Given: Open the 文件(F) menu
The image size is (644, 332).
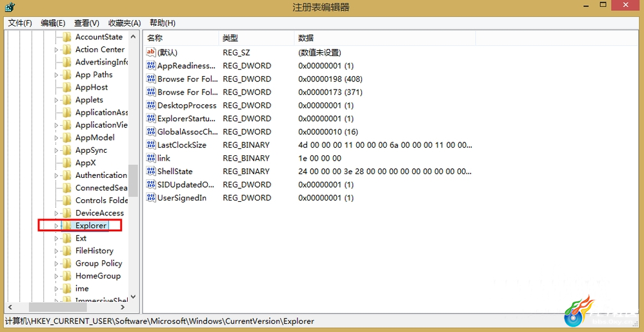Looking at the screenshot, I should pos(20,23).
